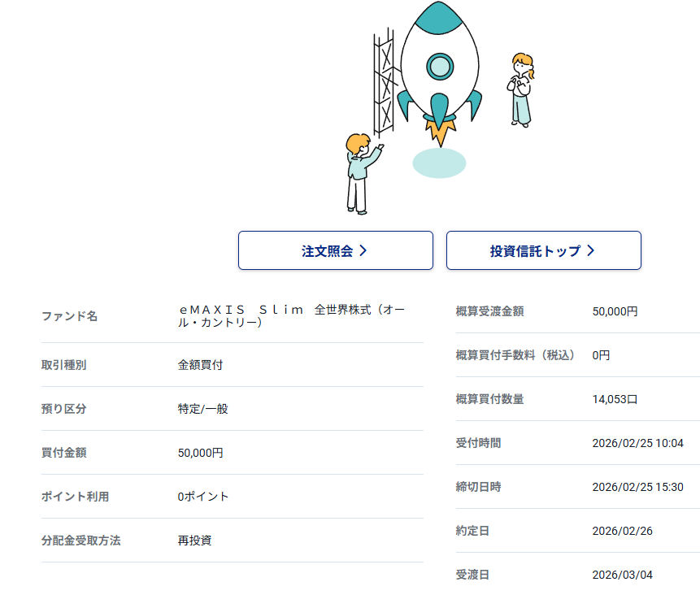Open the 注文照会 order inquiry page

tap(335, 250)
